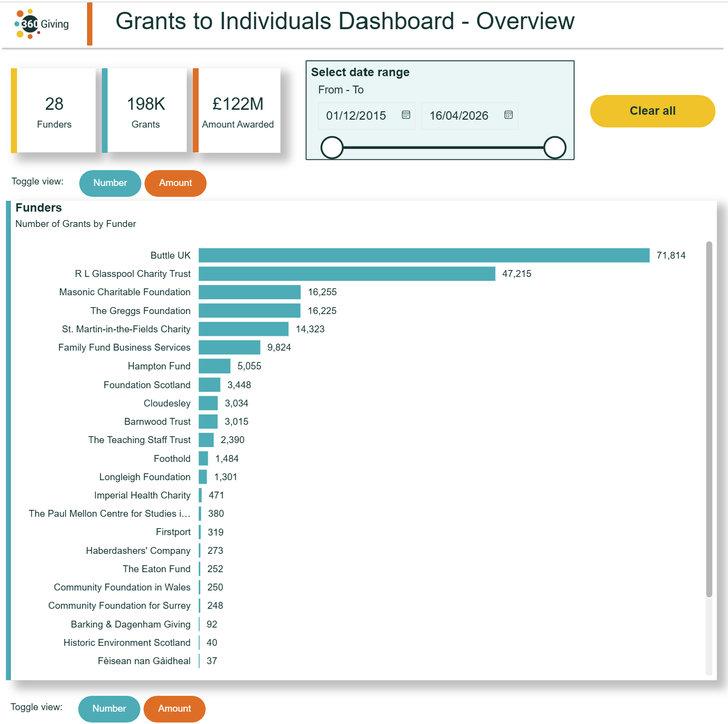Click the 47,215 value label
The width and height of the screenshot is (728, 724).
(517, 273)
